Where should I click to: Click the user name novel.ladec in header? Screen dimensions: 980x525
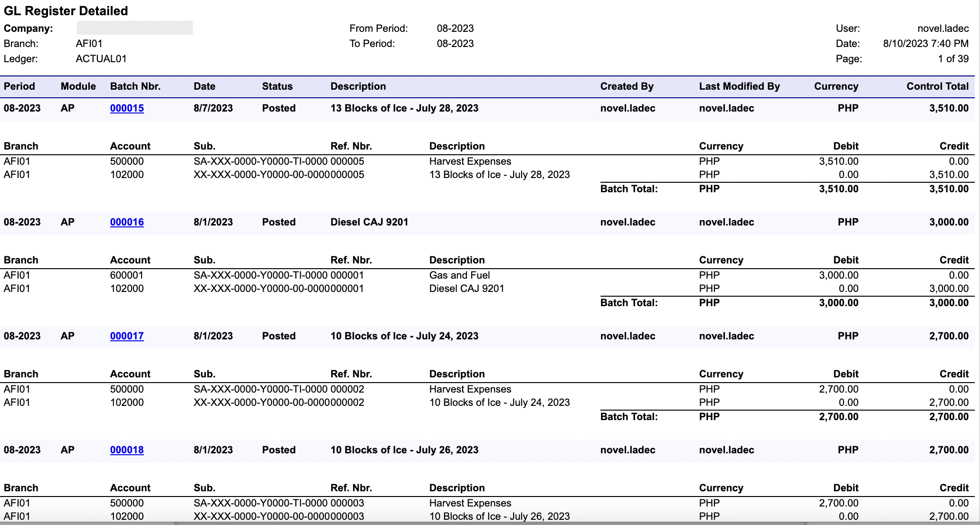[x=942, y=28]
